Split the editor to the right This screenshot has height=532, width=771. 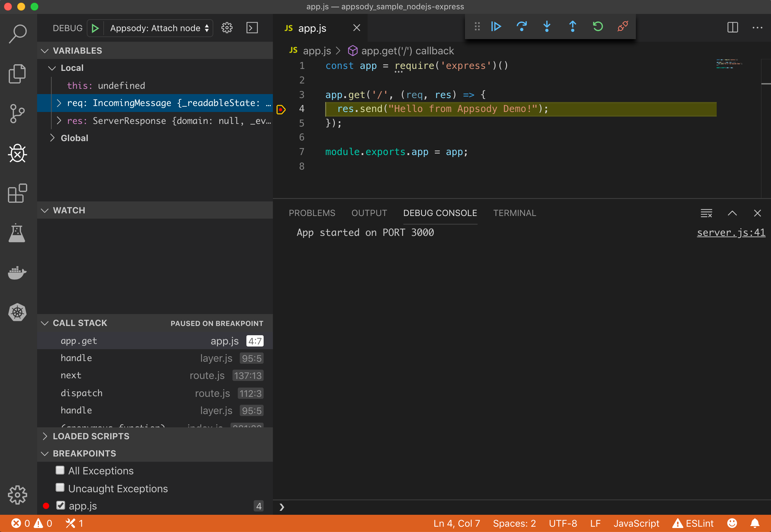tap(733, 28)
